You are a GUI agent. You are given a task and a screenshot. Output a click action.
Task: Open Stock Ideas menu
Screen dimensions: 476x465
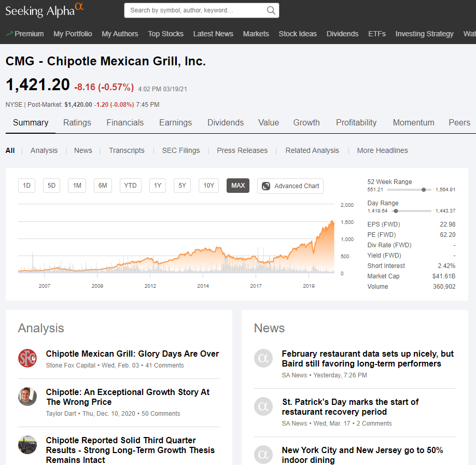[298, 34]
